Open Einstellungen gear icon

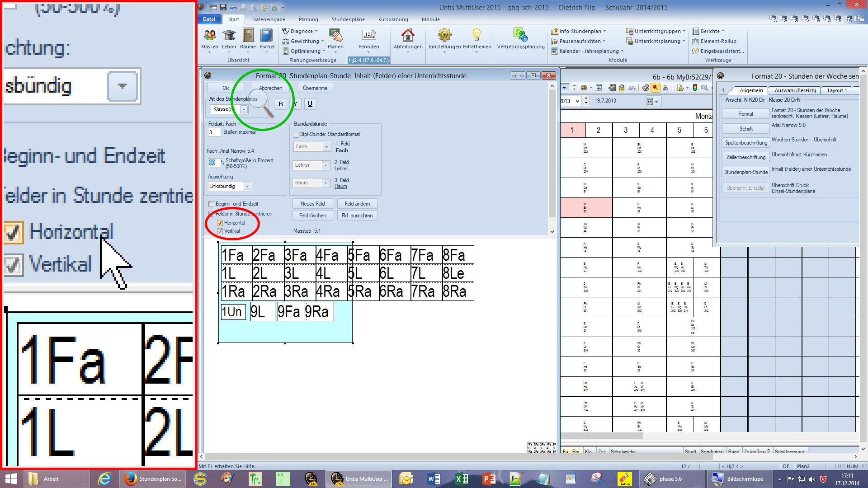444,35
